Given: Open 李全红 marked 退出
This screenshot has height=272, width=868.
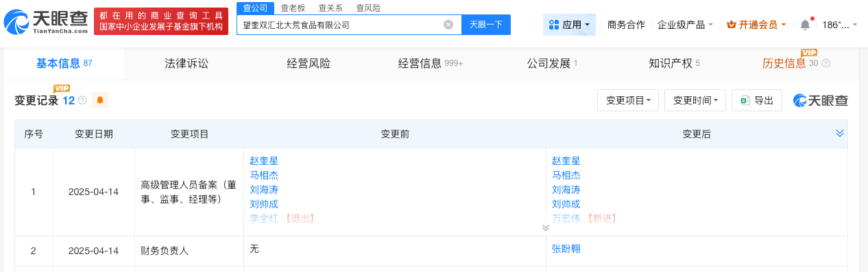Looking at the screenshot, I should 264,218.
